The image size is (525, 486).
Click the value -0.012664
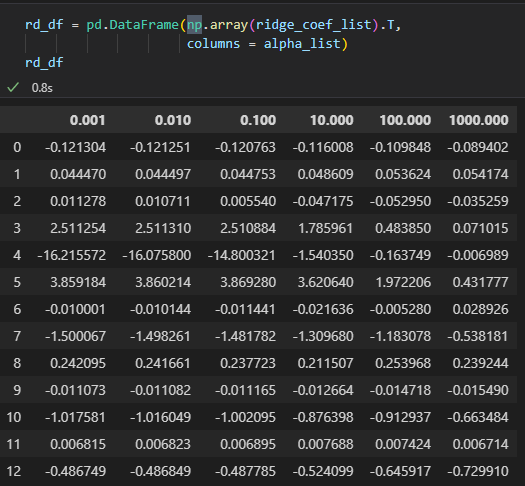pyautogui.click(x=323, y=390)
